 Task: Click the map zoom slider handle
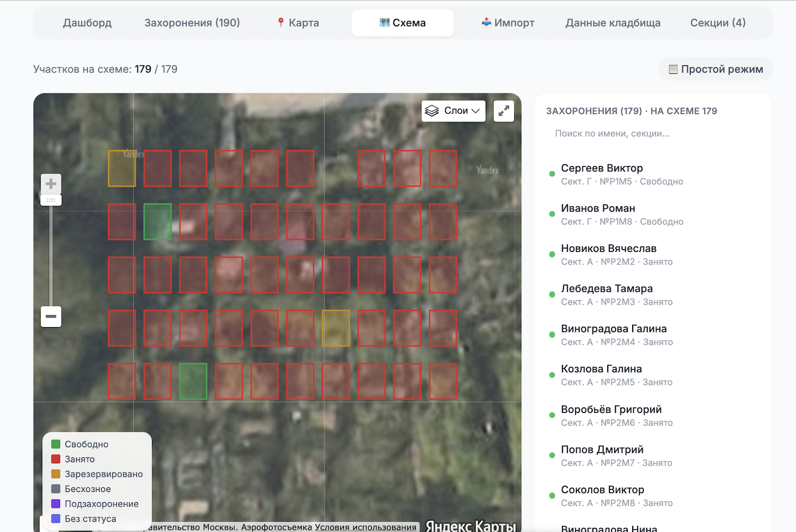(51, 200)
